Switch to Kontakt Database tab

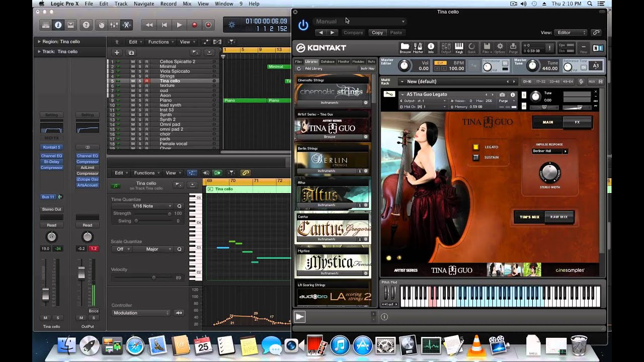[328, 62]
